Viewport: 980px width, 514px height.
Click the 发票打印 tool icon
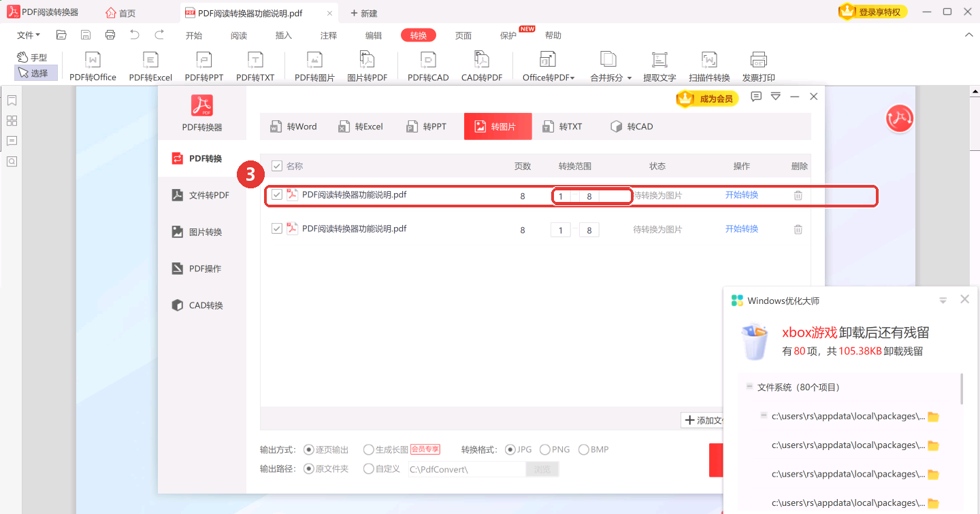(x=759, y=67)
